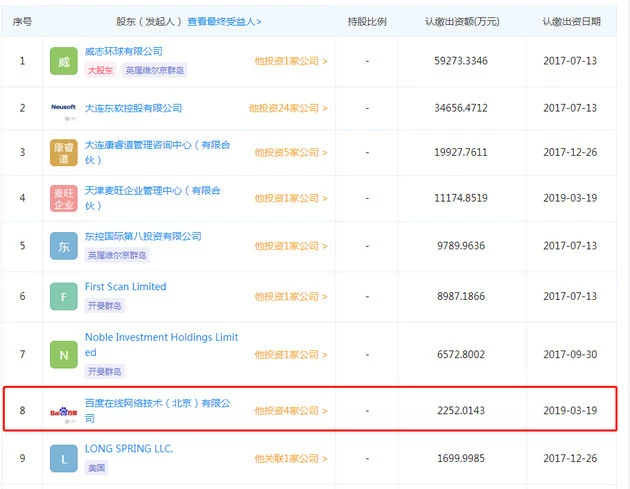Select amount value 1699.9985
Image resolution: width=630 pixels, height=489 pixels.
(x=461, y=458)
